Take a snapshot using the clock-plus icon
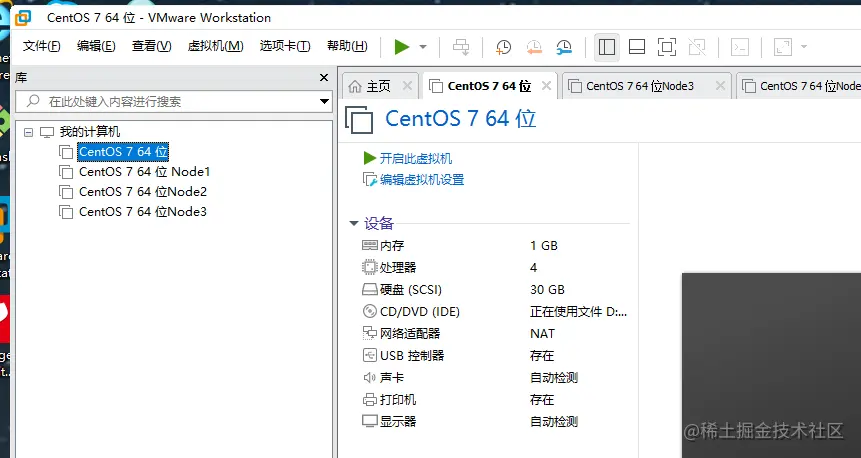The width and height of the screenshot is (861, 458). point(503,47)
